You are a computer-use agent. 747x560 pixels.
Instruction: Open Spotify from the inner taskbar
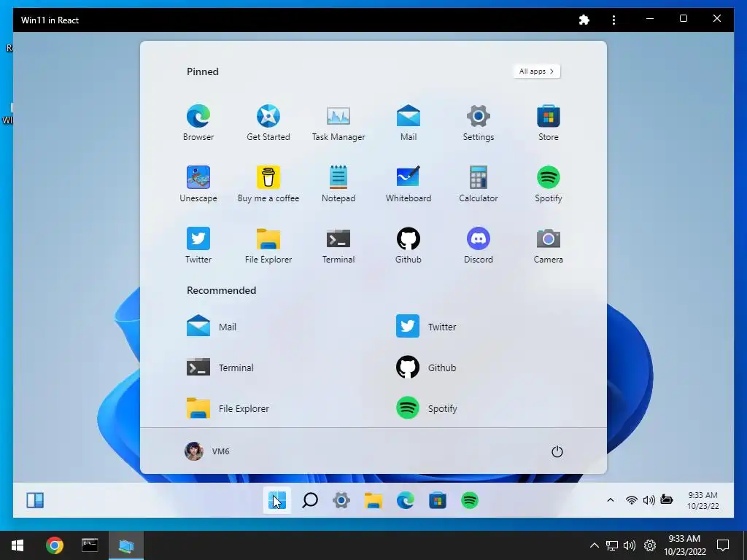pos(470,500)
